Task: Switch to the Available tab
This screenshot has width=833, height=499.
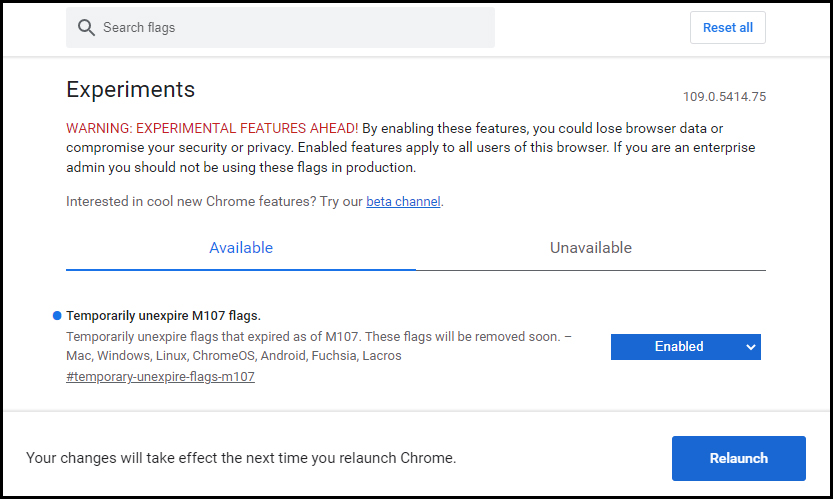Action: point(241,248)
